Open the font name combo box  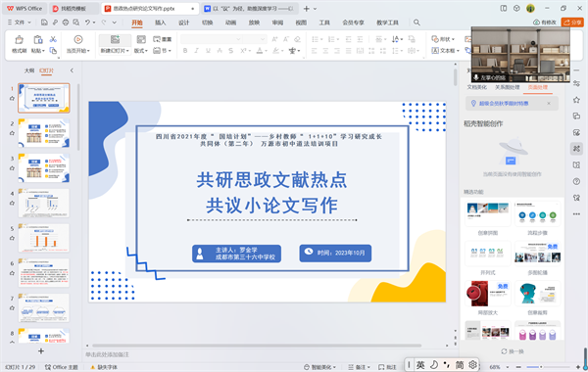tap(212, 39)
